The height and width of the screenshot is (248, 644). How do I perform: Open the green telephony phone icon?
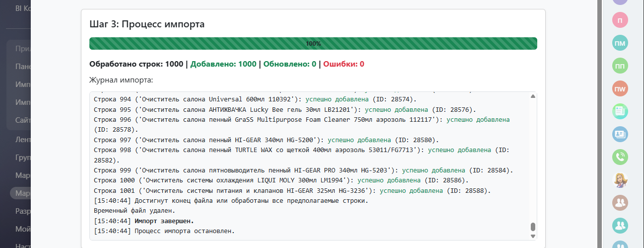click(620, 157)
